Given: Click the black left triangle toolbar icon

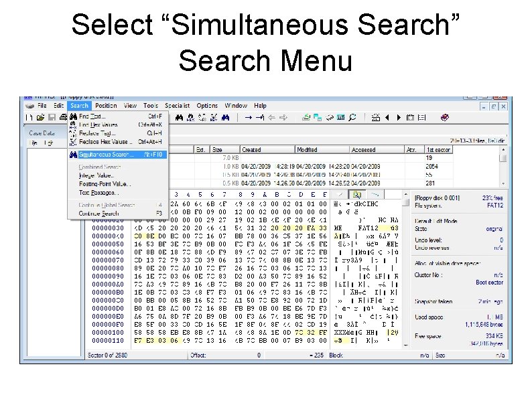Looking at the screenshot, I should (x=387, y=118).
